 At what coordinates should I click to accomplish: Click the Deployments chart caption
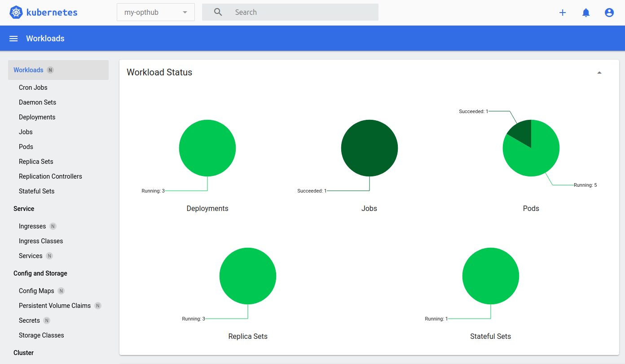tap(207, 208)
